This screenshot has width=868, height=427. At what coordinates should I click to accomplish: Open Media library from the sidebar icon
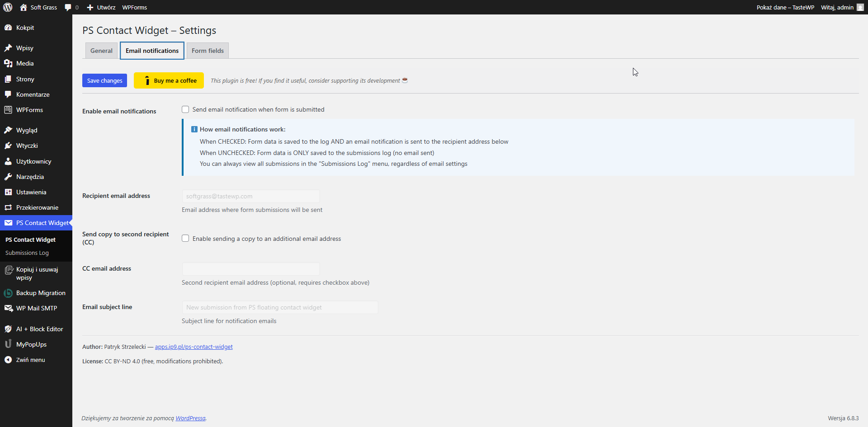coord(9,63)
